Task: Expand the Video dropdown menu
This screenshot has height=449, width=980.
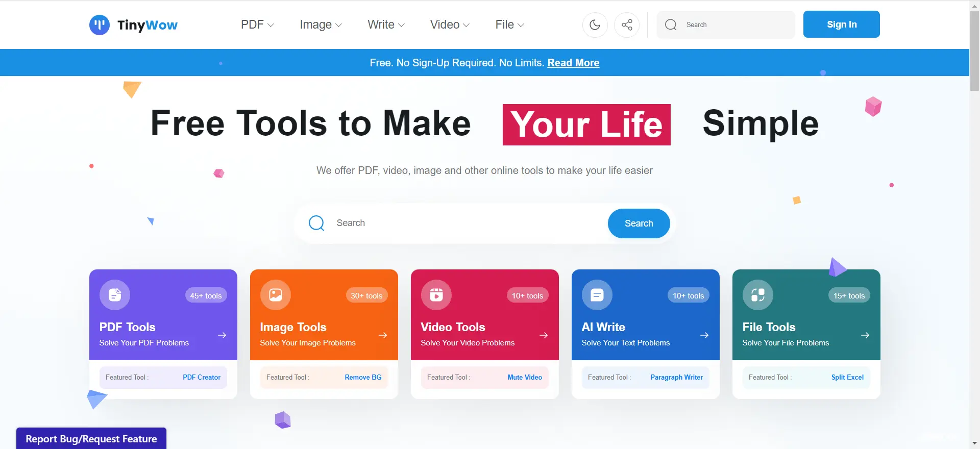Action: (450, 24)
